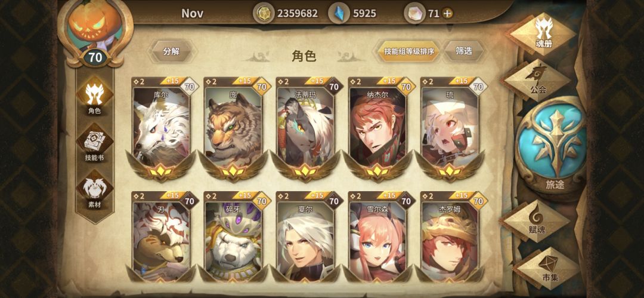Click the plus icon beside 71 crystals
Screen dimensions: 644x298
[x=447, y=14]
